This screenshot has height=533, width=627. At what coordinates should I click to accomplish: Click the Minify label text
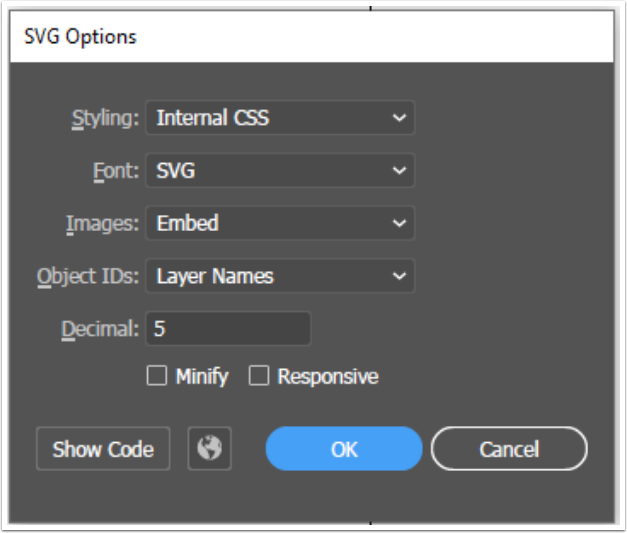[202, 377]
